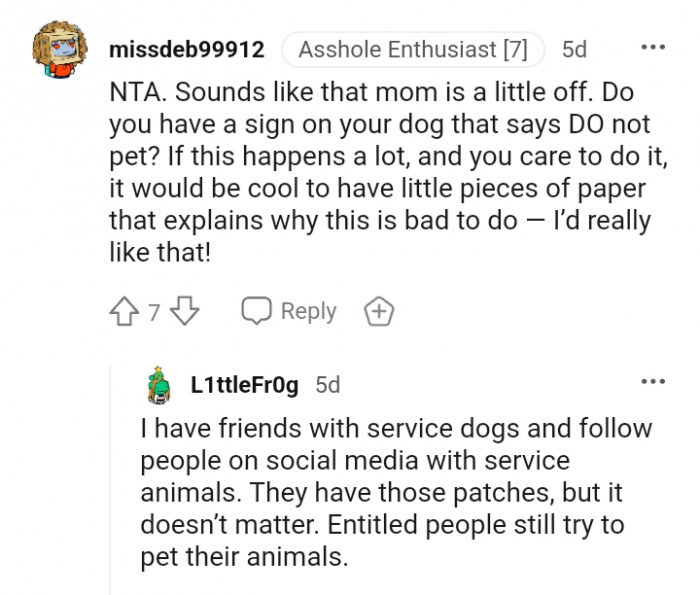Visit missdeb99912's profile via the username
The height and width of the screenshot is (595, 700).
[x=187, y=49]
